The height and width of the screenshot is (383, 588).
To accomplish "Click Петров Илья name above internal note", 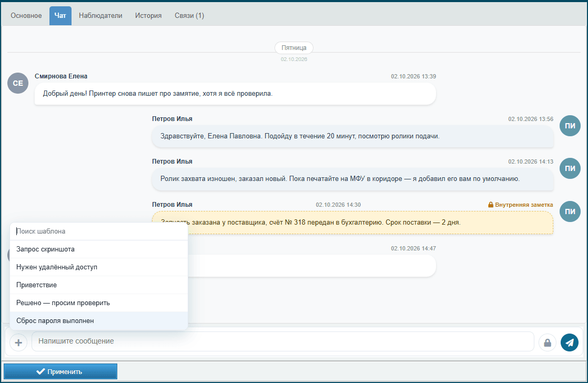I will (172, 205).
